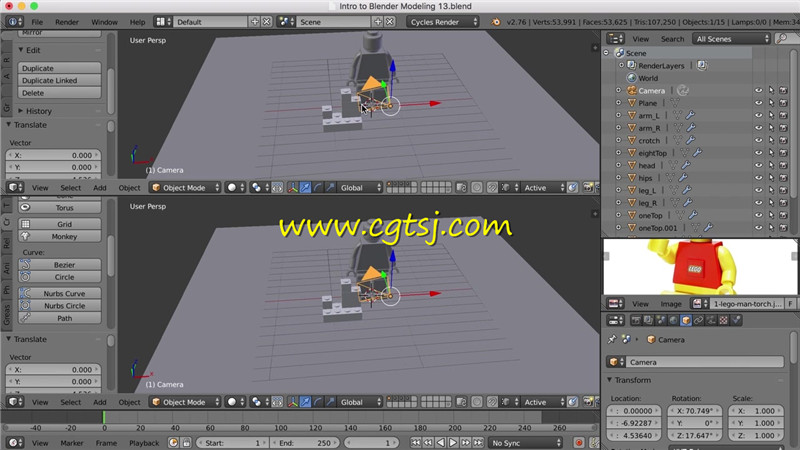Delete the Default screen layout with the X icon
The image size is (800, 450).
266,22
